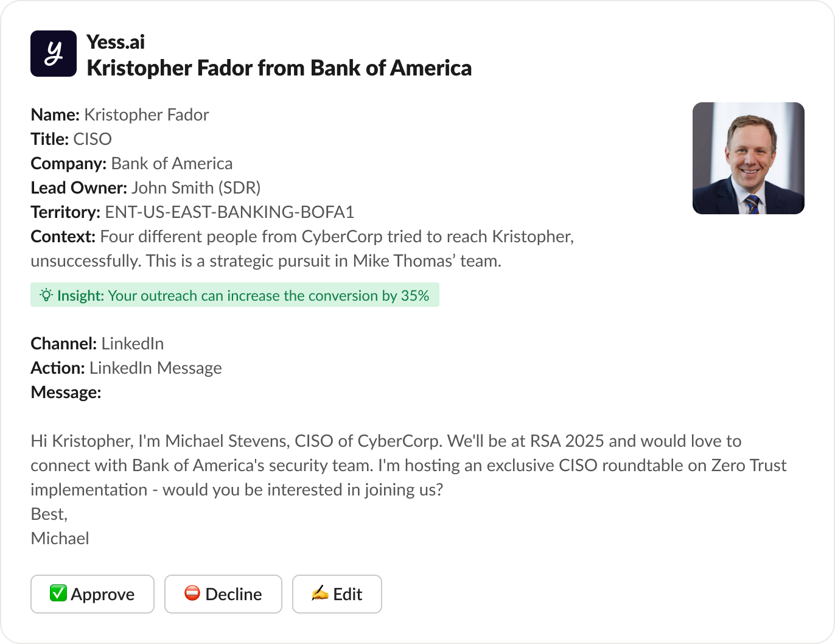Click the card title Kristopher Fador from Bank of America
835x644 pixels.
coord(279,68)
